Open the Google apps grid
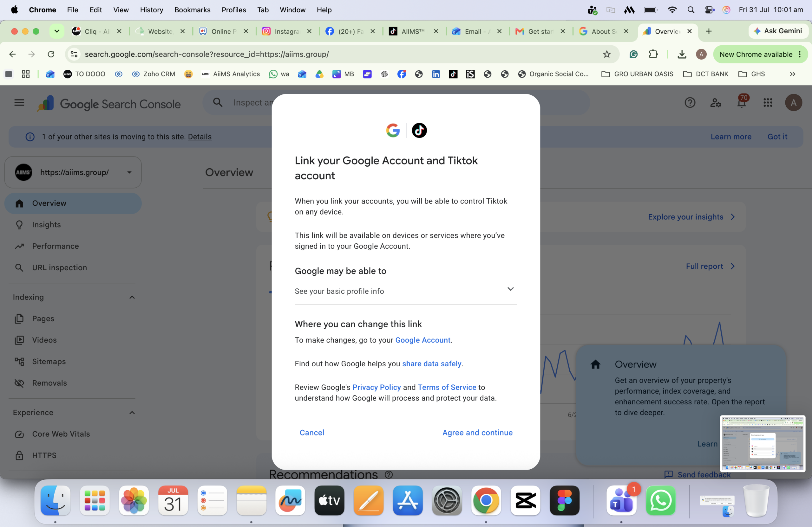 pos(767,103)
